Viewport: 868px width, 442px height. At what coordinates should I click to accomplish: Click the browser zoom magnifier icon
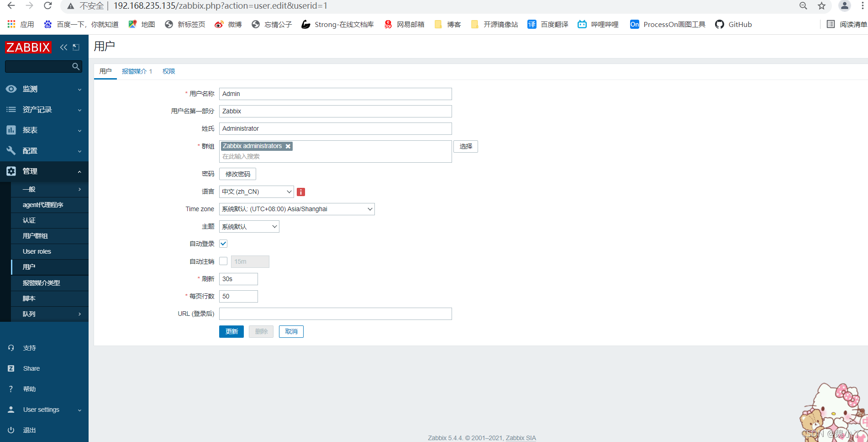803,5
